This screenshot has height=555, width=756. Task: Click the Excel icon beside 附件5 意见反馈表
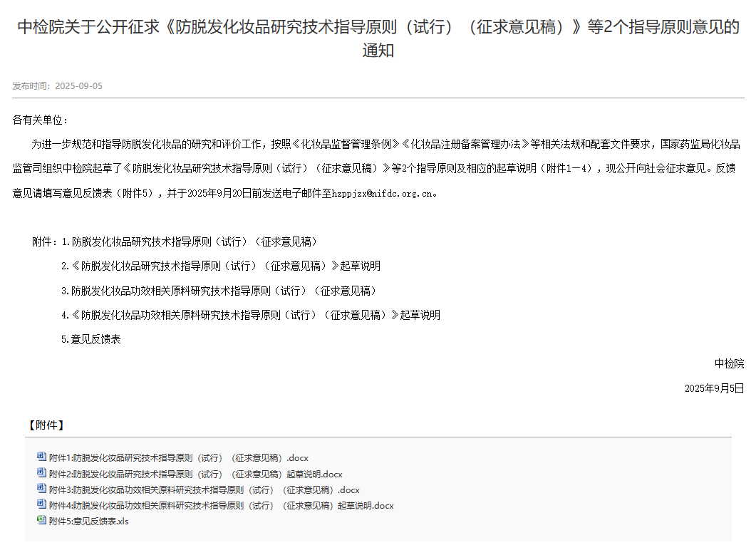tap(41, 521)
